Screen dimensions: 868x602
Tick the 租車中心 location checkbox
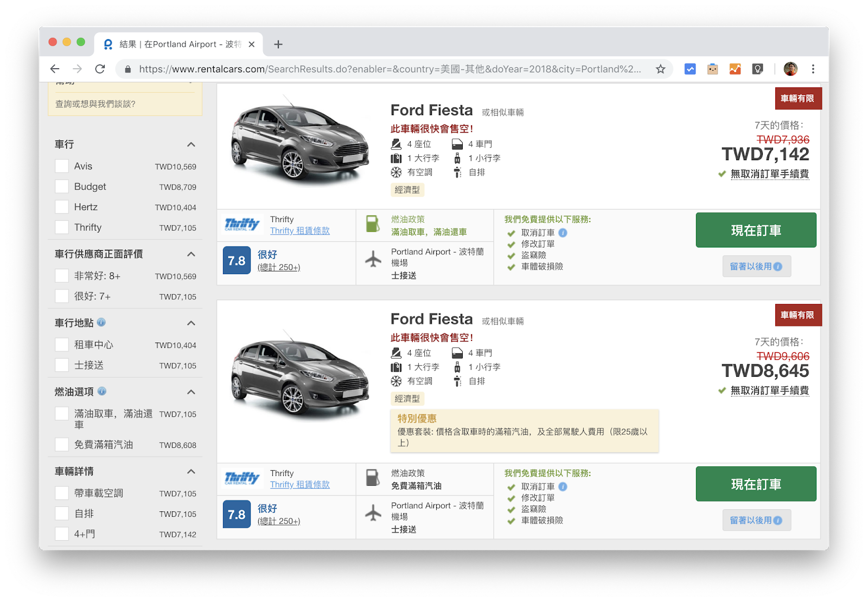(62, 345)
